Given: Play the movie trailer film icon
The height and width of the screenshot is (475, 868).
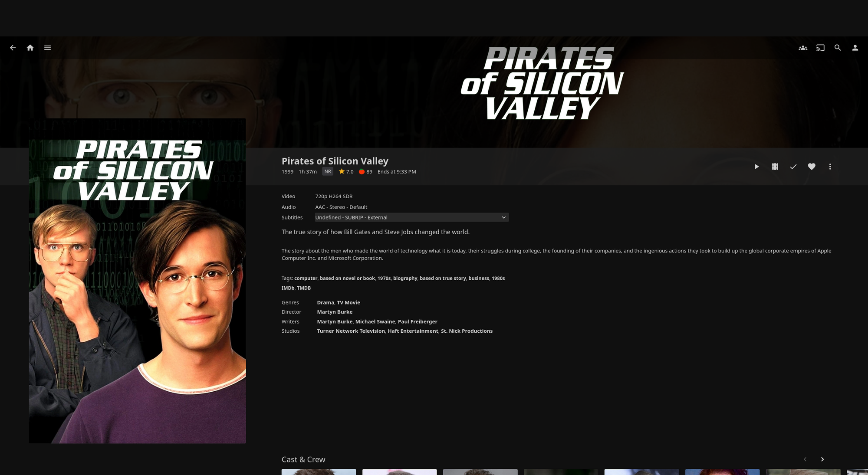Looking at the screenshot, I should point(775,167).
